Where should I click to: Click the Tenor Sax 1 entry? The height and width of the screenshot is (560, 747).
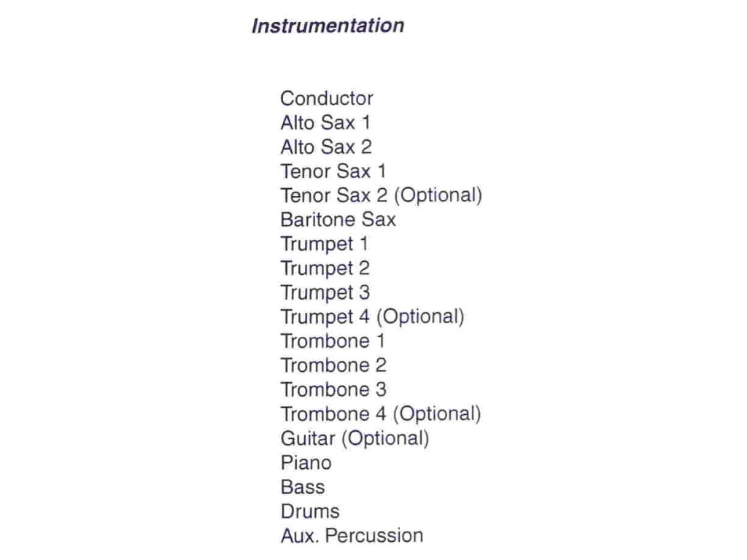[x=333, y=171]
